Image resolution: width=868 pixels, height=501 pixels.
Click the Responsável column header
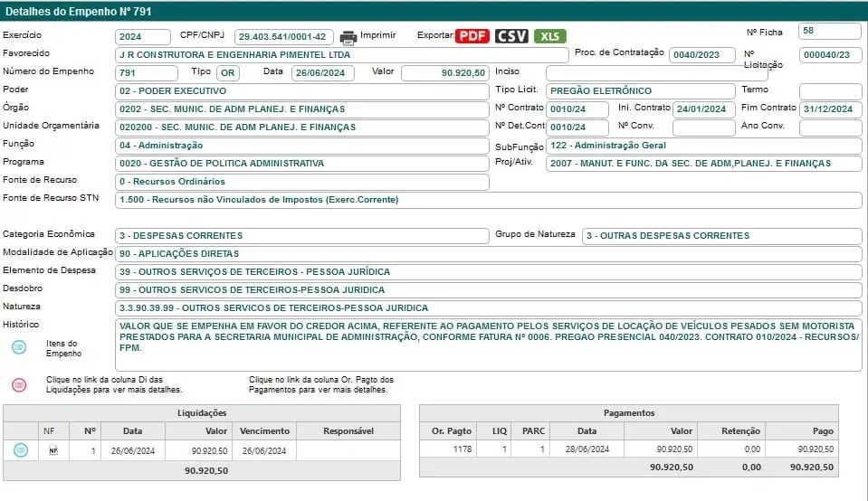[348, 430]
